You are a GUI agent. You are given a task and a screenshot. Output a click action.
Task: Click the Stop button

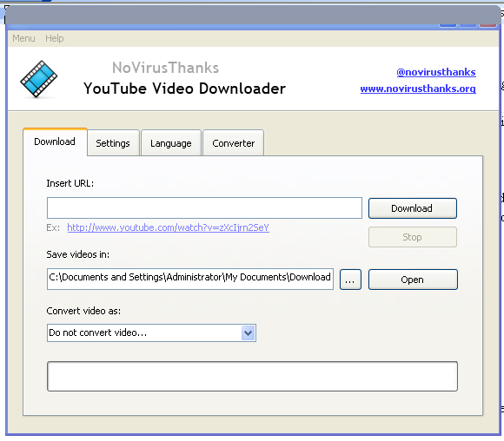[x=413, y=237]
